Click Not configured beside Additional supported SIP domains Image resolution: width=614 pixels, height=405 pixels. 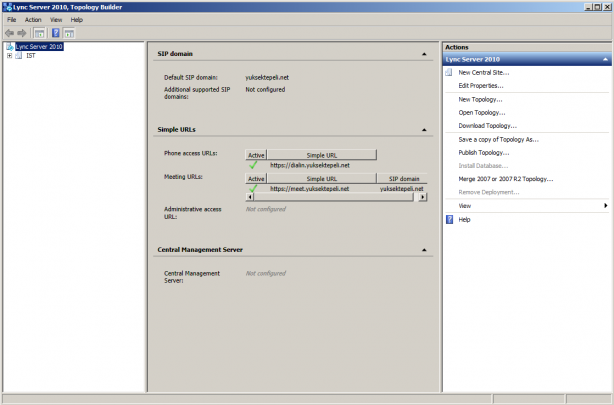coord(265,90)
